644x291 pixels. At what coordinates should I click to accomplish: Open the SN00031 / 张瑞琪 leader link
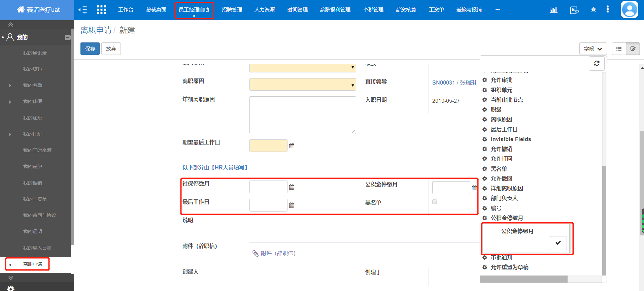(454, 83)
